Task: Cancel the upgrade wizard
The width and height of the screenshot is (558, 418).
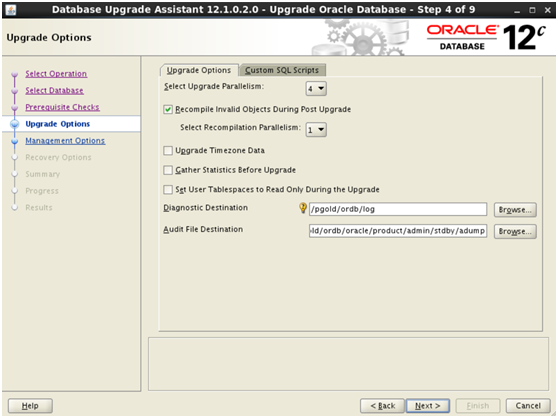Action: (528, 406)
